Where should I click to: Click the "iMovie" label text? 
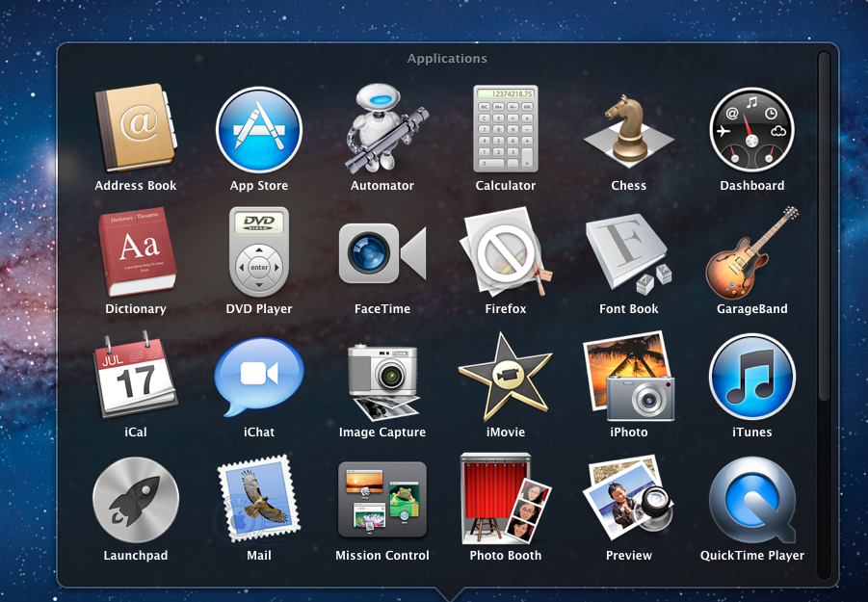tap(506, 432)
